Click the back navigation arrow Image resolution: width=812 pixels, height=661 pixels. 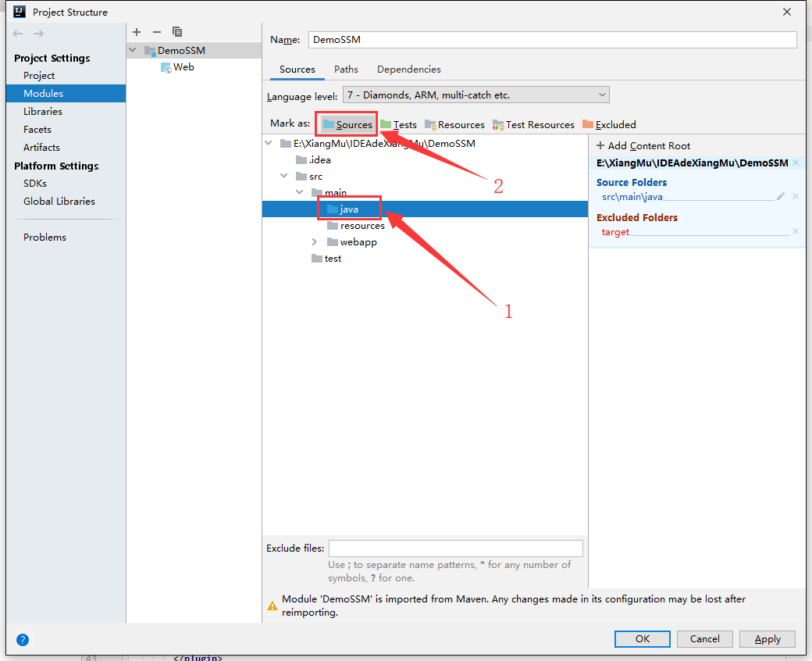point(18,34)
